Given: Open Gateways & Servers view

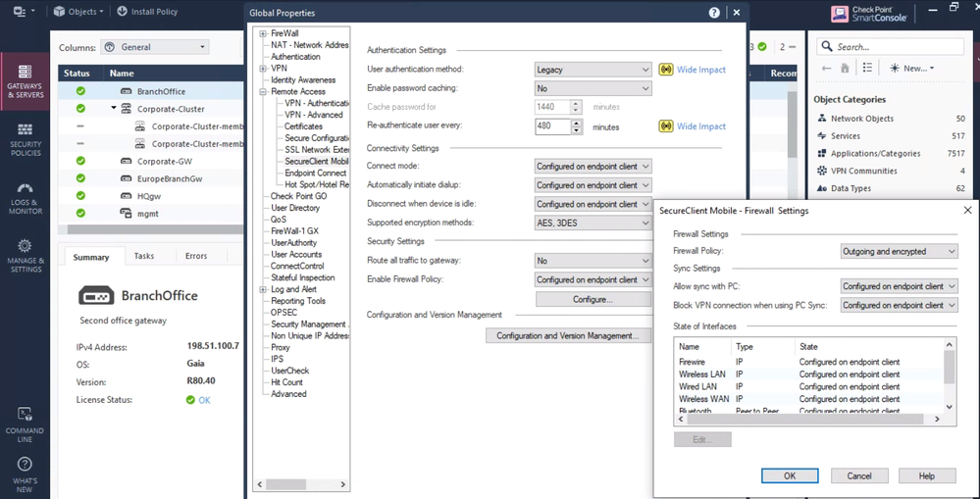Looking at the screenshot, I should tap(25, 81).
